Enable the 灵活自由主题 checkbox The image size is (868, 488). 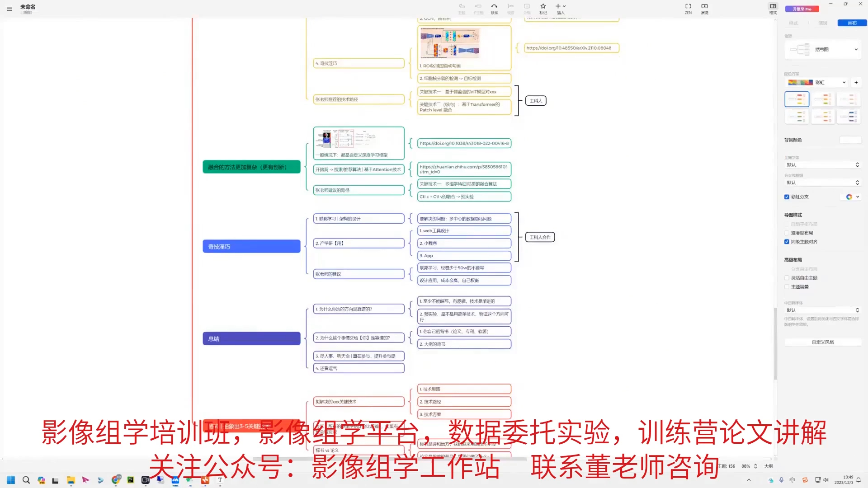point(787,278)
